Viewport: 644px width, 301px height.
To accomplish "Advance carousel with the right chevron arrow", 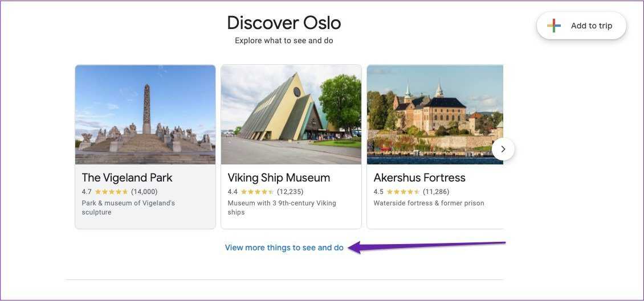I will pyautogui.click(x=503, y=149).
